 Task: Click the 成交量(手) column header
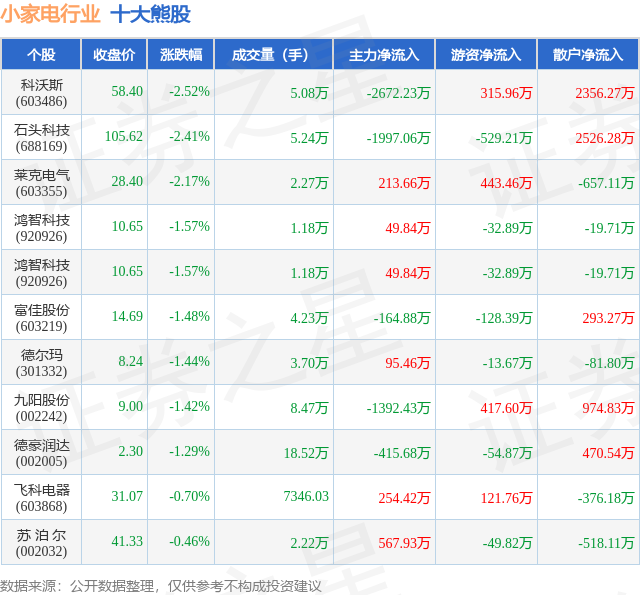coord(274,54)
